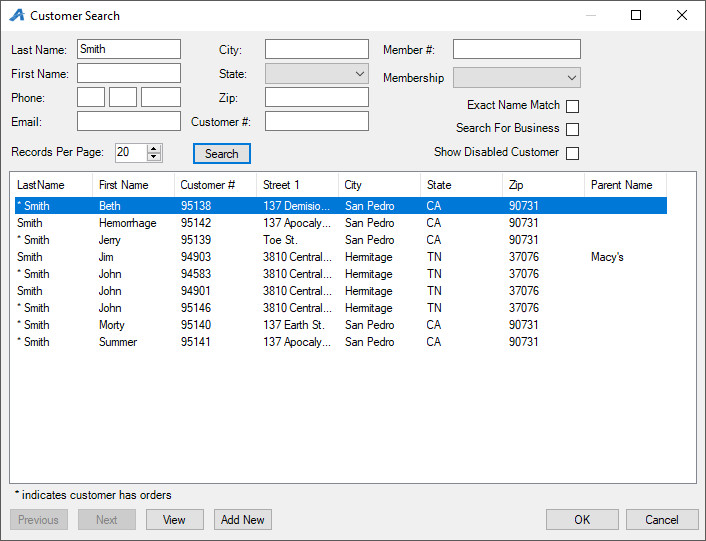Select customer number 94901

[341, 291]
